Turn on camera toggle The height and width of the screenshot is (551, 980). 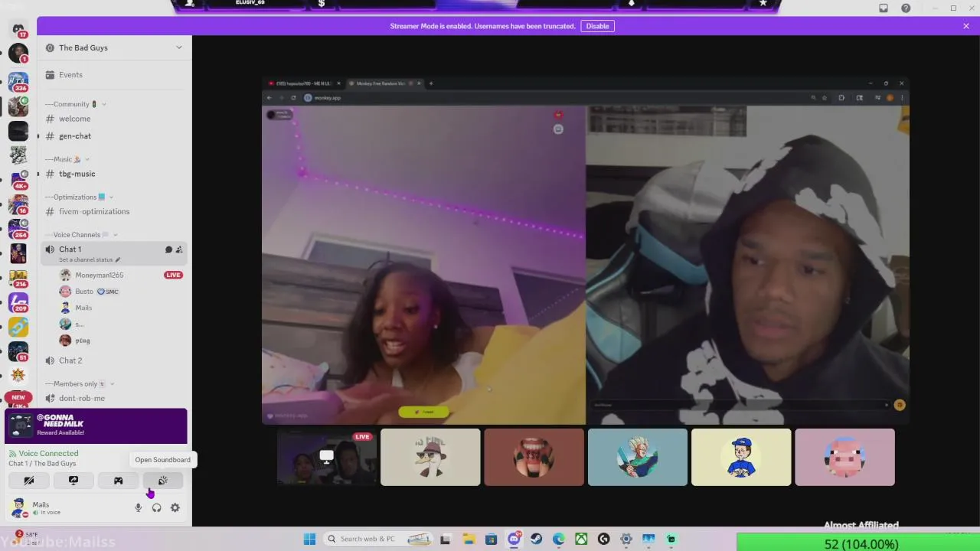[29, 481]
